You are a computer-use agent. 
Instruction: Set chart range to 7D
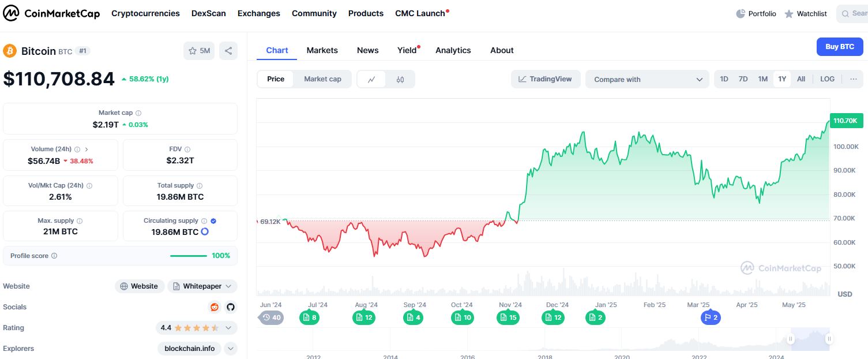click(743, 79)
